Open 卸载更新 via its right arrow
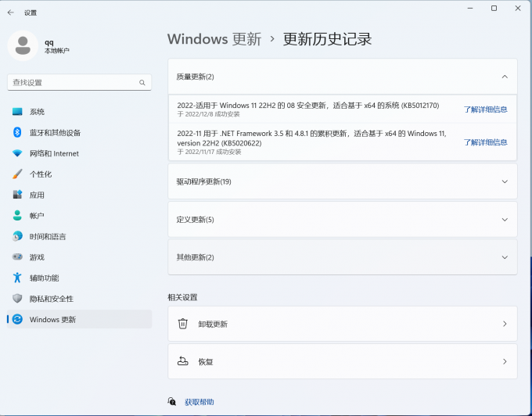This screenshot has width=532, height=416. point(505,324)
